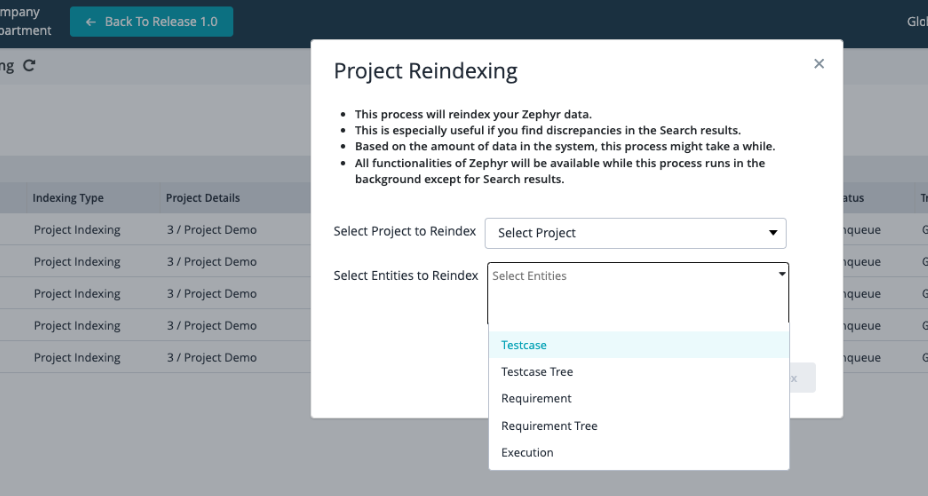Click the Back To Release 1.0 button

151,21
